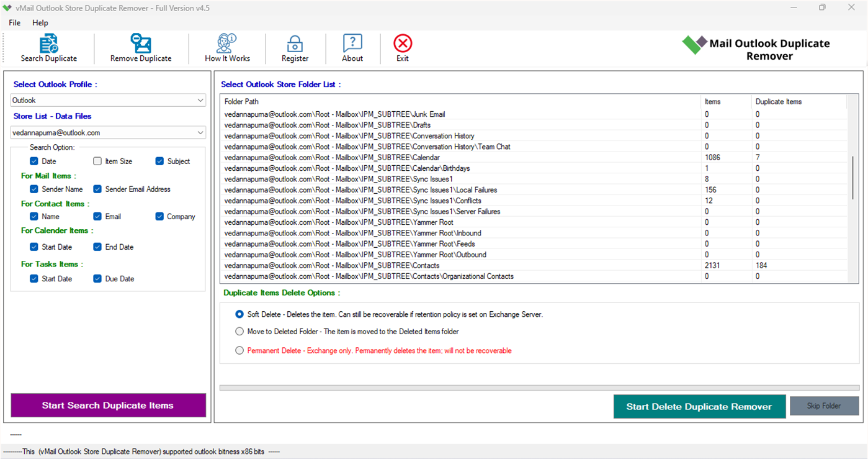Select the Contacts folder row with 184 duplicates
868x459 pixels.
point(434,266)
